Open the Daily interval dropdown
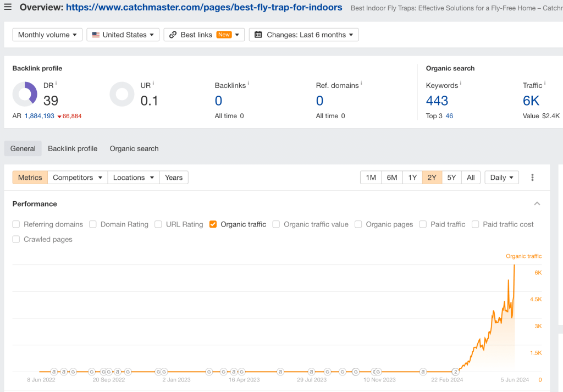Image resolution: width=563 pixels, height=392 pixels. point(501,178)
